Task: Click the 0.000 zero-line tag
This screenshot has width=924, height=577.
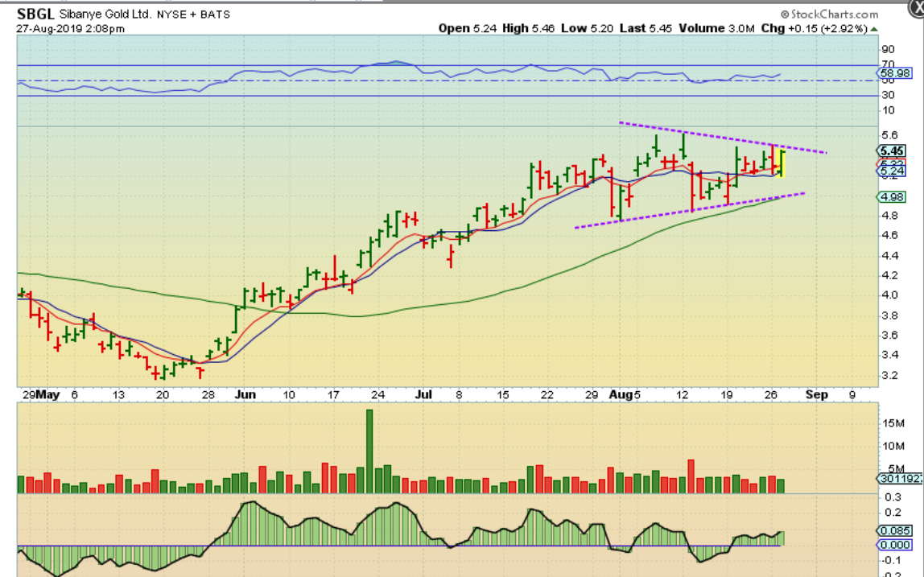Action: (894, 545)
